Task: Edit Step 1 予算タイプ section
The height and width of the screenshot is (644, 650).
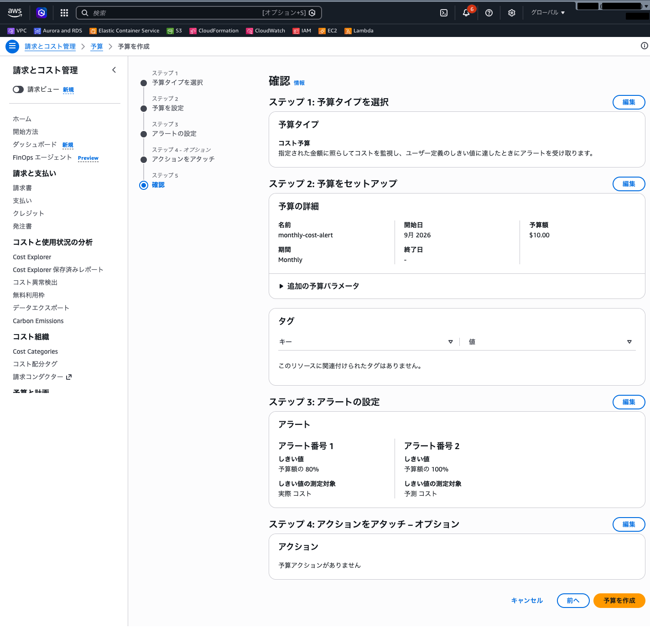Action: (x=629, y=102)
